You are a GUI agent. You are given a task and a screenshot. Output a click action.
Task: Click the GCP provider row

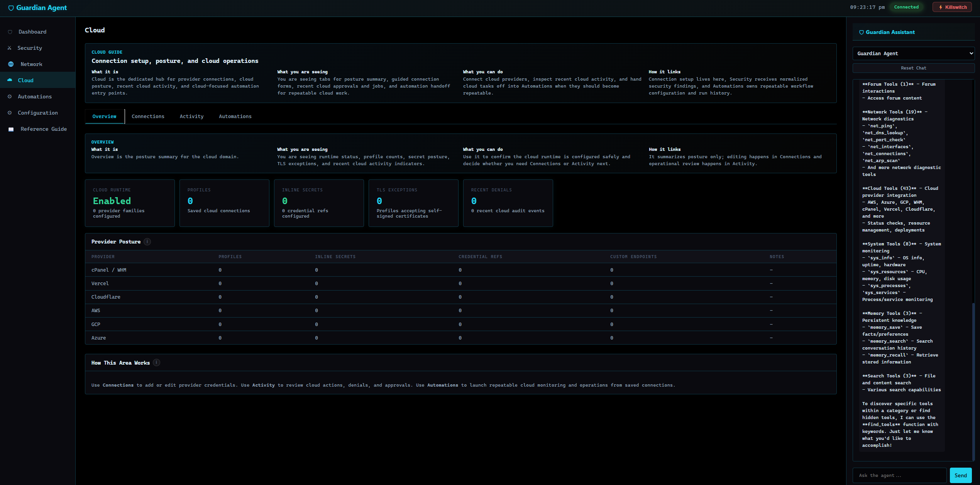coord(460,324)
